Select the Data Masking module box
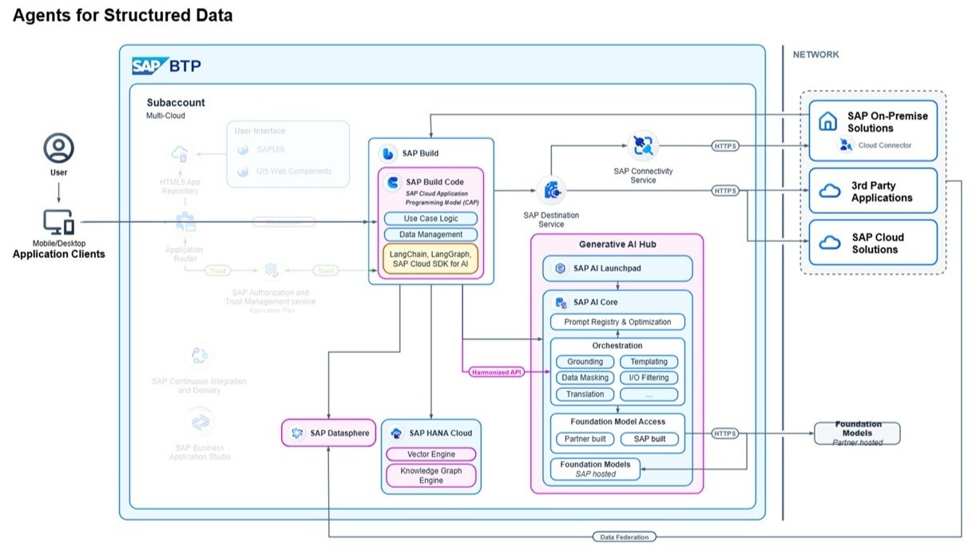 coord(585,378)
